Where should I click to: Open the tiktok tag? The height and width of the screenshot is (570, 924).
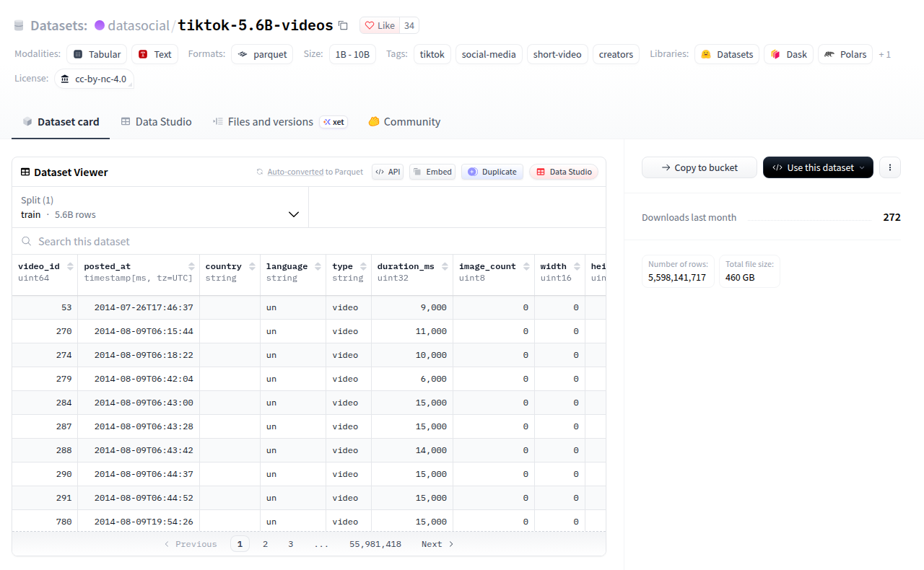(x=432, y=54)
